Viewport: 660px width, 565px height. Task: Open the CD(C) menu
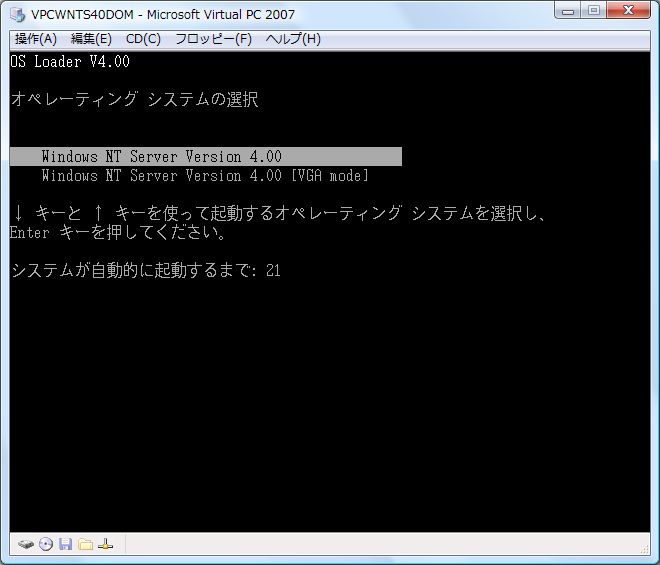click(x=143, y=39)
